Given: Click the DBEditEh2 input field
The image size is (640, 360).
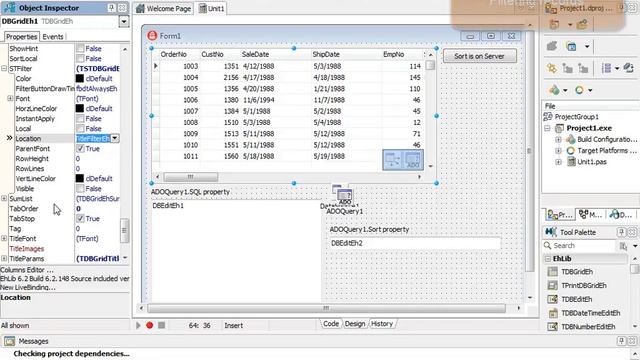Looking at the screenshot, I should pyautogui.click(x=415, y=243).
